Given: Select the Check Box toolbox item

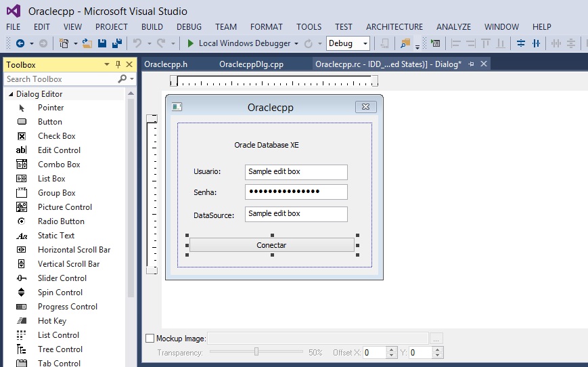Looking at the screenshot, I should click(x=56, y=136).
